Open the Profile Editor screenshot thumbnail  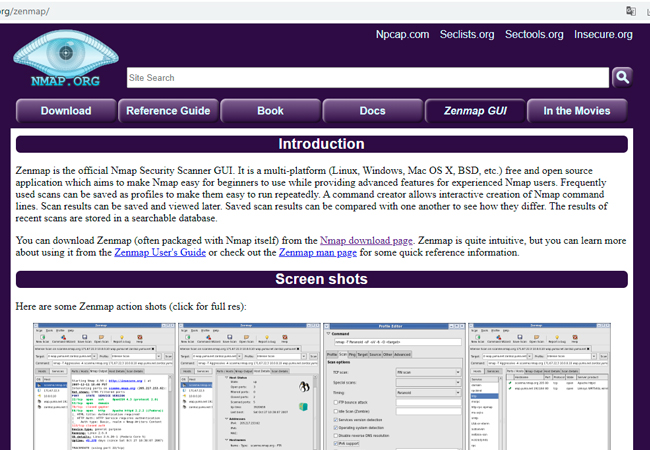click(394, 386)
